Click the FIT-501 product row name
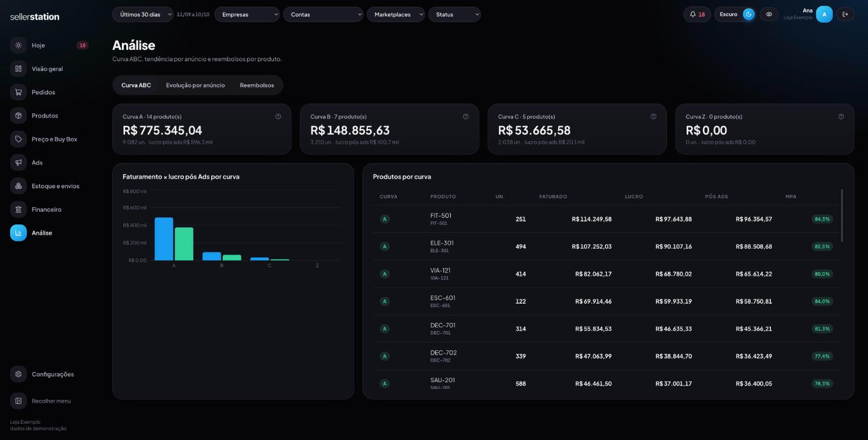This screenshot has width=868, height=440. pos(441,216)
